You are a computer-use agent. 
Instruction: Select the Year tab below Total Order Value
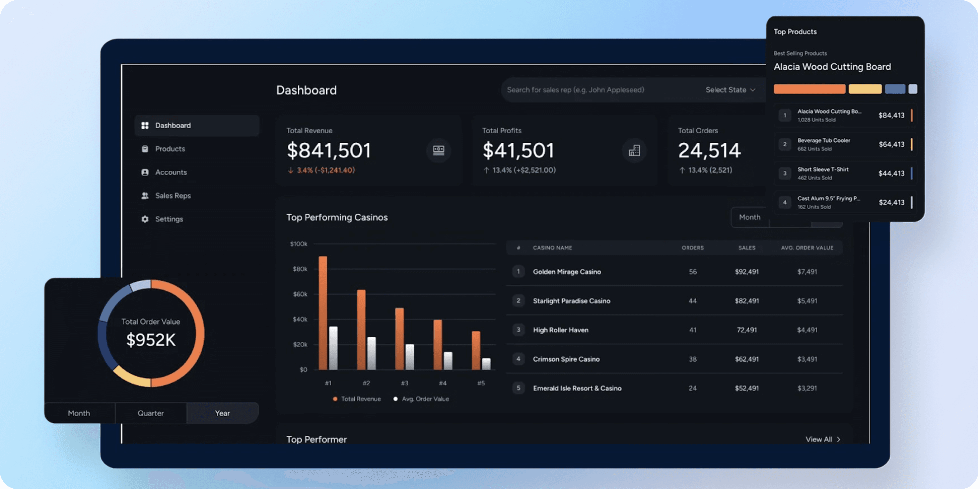pos(222,413)
